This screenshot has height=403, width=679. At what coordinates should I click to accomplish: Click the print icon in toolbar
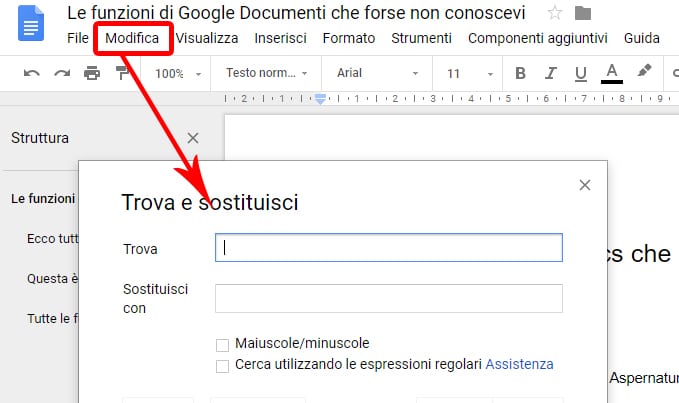pyautogui.click(x=92, y=73)
